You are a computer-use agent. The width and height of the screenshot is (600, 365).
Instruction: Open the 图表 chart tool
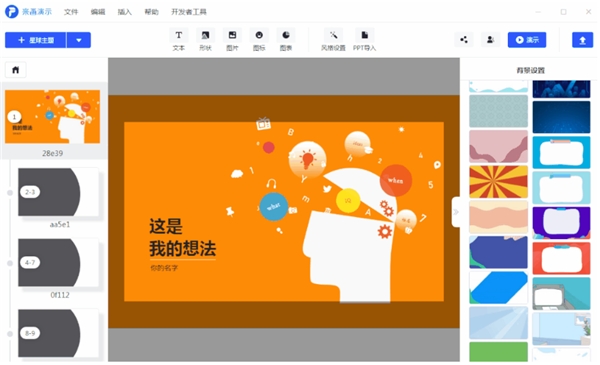[x=286, y=36]
